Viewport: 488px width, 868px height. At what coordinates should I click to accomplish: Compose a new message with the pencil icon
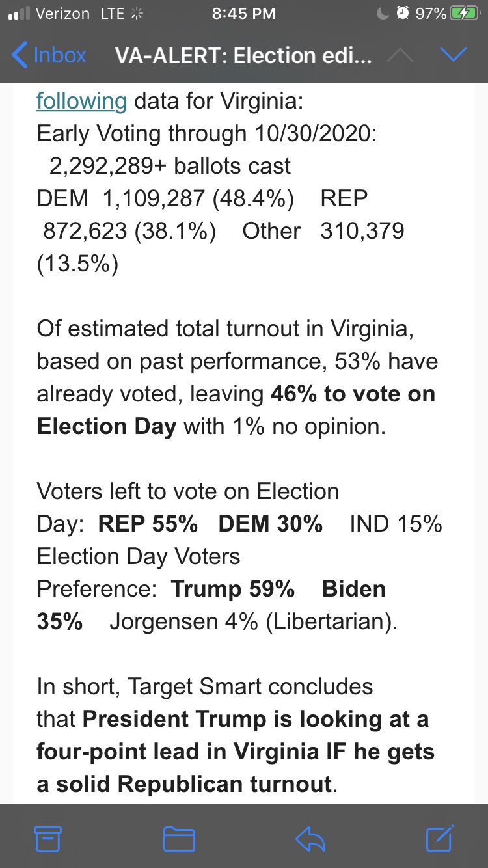click(440, 837)
